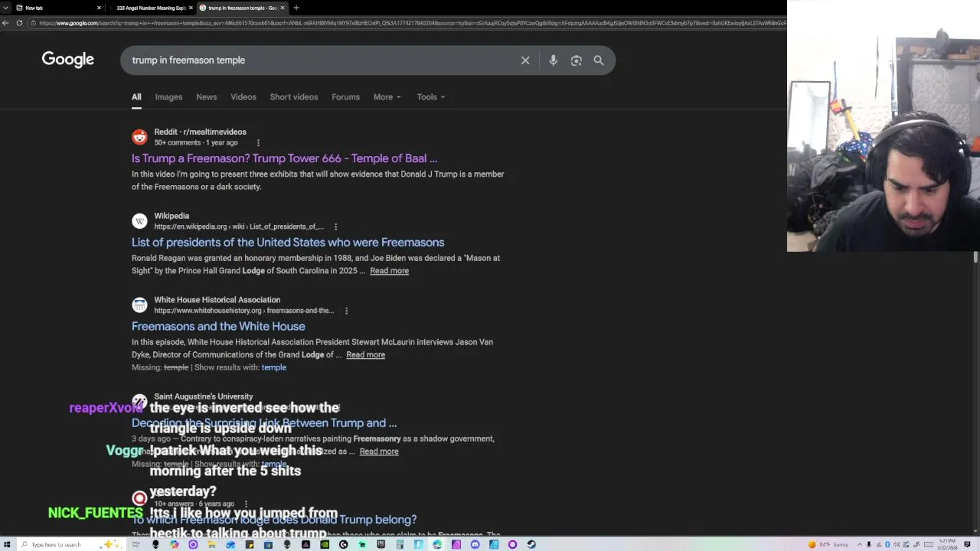Click the volume speaker tray icon

(x=897, y=544)
